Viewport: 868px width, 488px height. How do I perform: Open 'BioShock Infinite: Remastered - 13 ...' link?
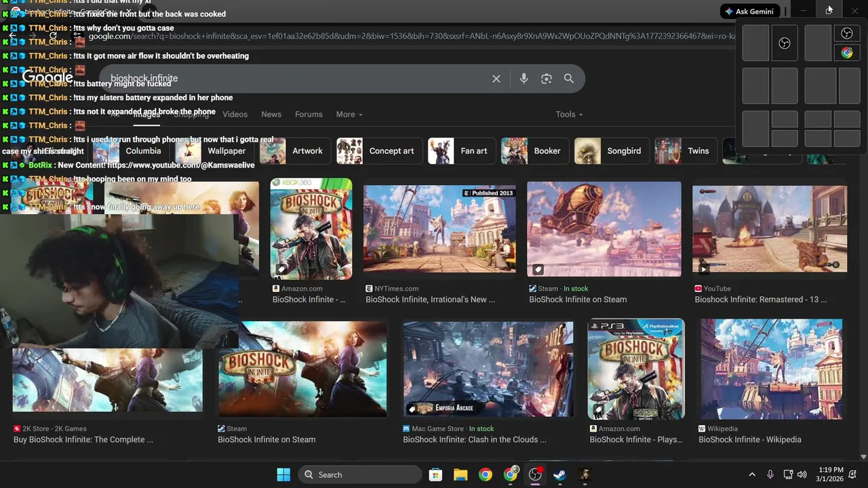pos(761,300)
